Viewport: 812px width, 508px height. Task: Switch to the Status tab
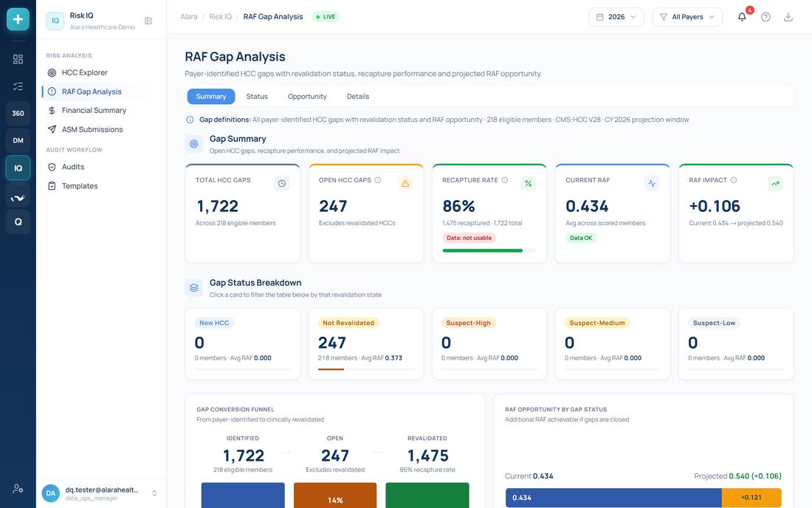click(x=257, y=96)
